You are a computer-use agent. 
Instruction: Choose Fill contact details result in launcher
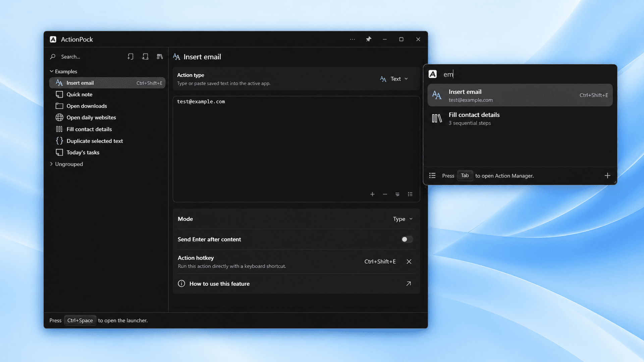[520, 118]
